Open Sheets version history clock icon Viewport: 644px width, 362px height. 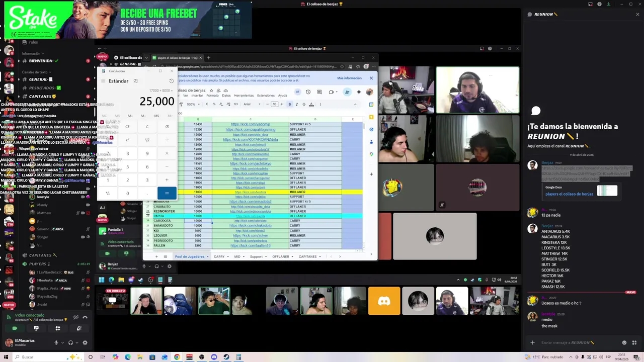pyautogui.click(x=308, y=92)
